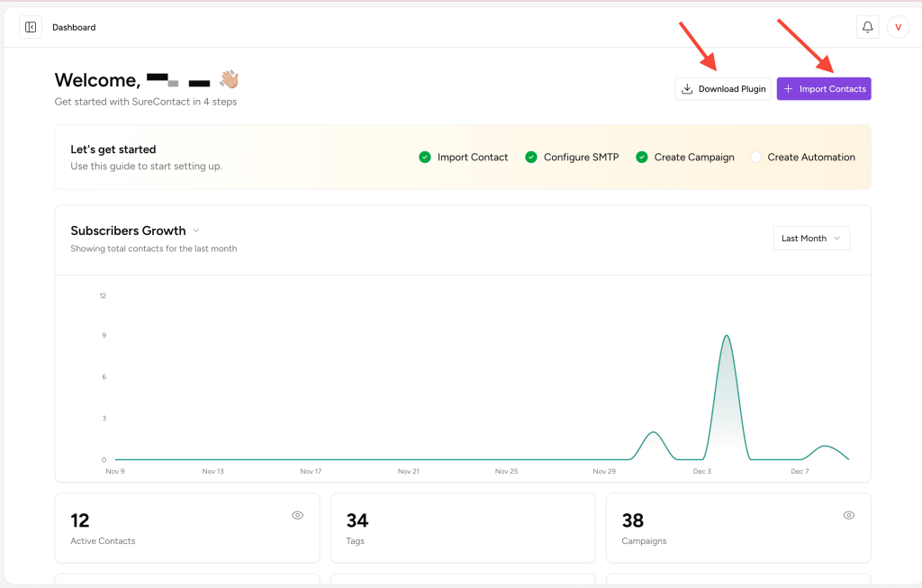
Task: Click the download icon in Download Plugin
Action: 687,89
